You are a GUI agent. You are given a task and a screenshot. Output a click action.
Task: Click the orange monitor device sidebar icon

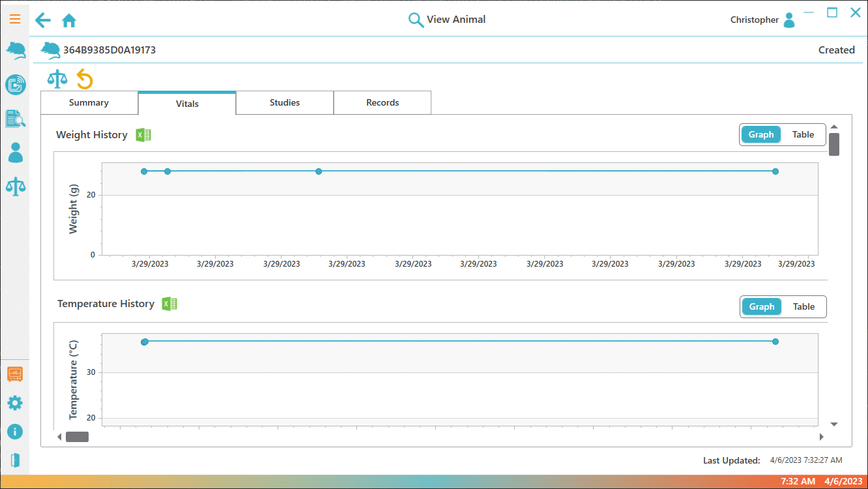(15, 374)
